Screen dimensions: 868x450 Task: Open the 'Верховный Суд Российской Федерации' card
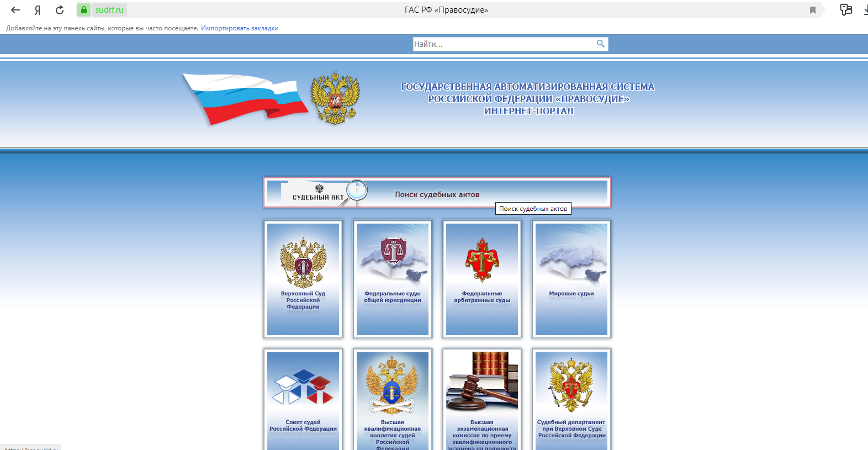[303, 279]
